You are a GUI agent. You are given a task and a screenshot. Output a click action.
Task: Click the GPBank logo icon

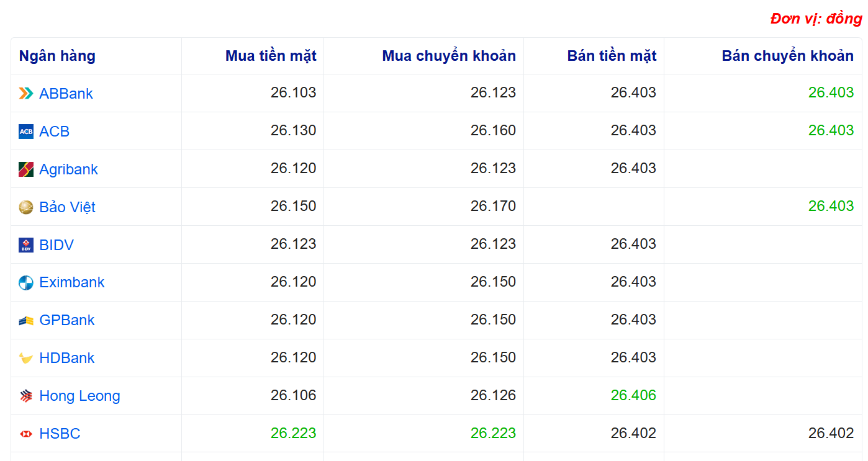click(x=26, y=321)
